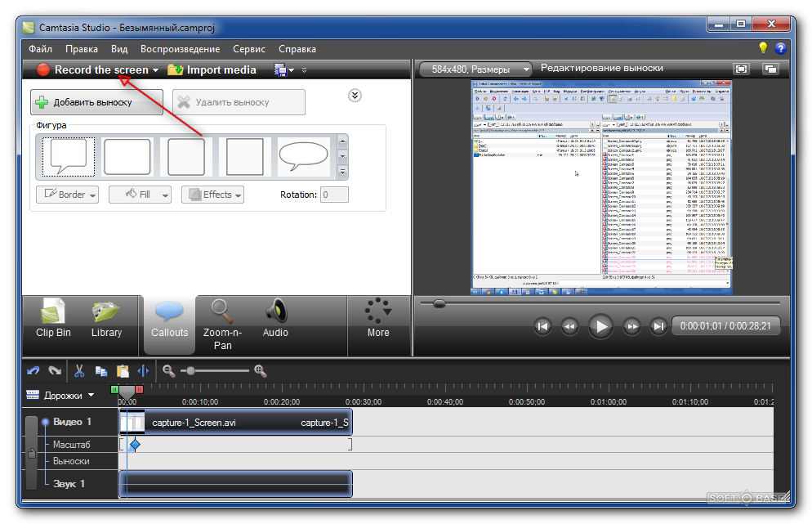Viewport: 812px width, 524px height.
Task: Click the Paste clipboard icon
Action: click(x=123, y=370)
